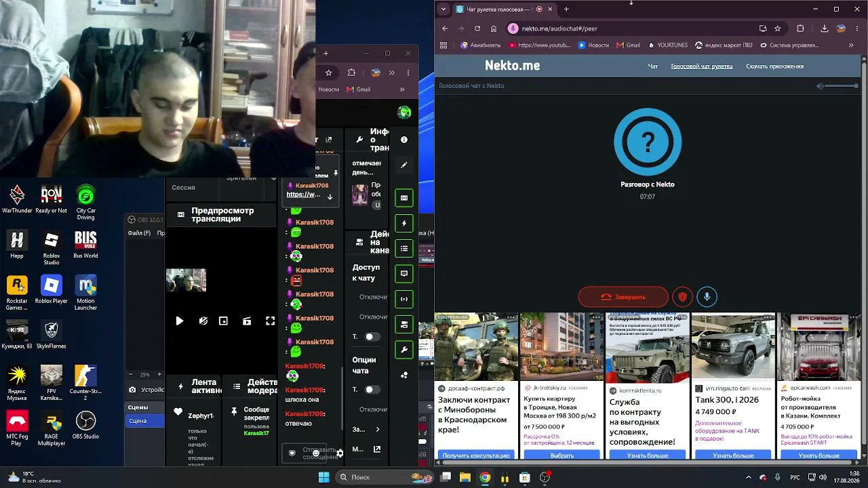
Task: End the call with Завершить button
Action: [623, 297]
